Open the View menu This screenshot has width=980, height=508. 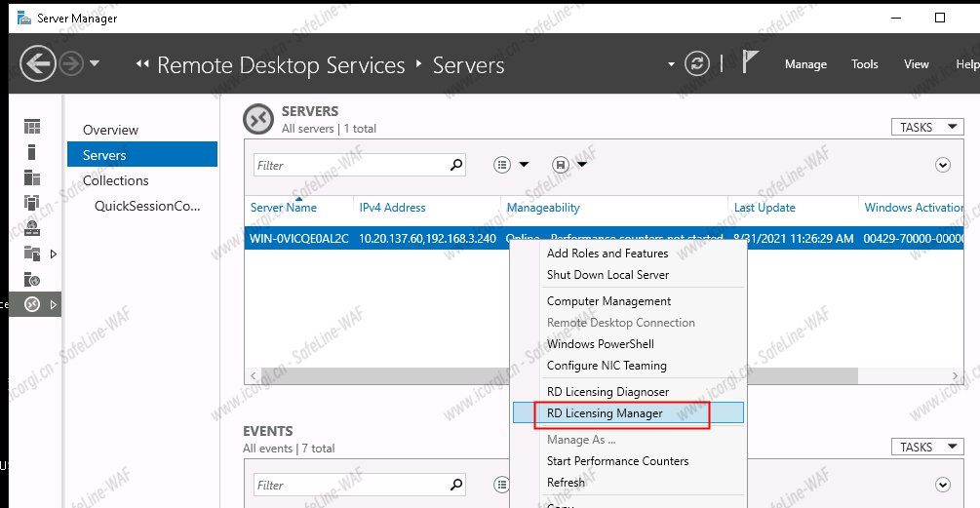pyautogui.click(x=917, y=64)
